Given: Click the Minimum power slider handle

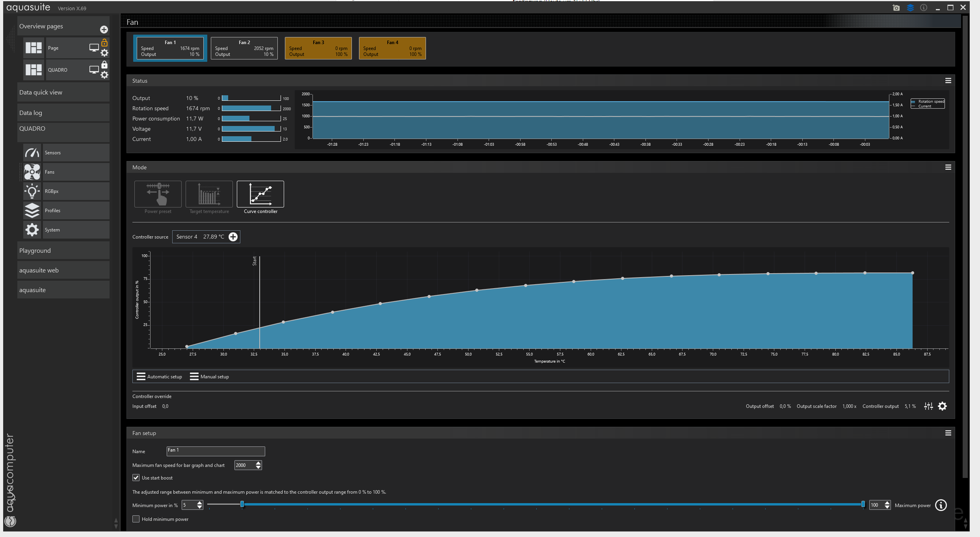Looking at the screenshot, I should coord(242,504).
